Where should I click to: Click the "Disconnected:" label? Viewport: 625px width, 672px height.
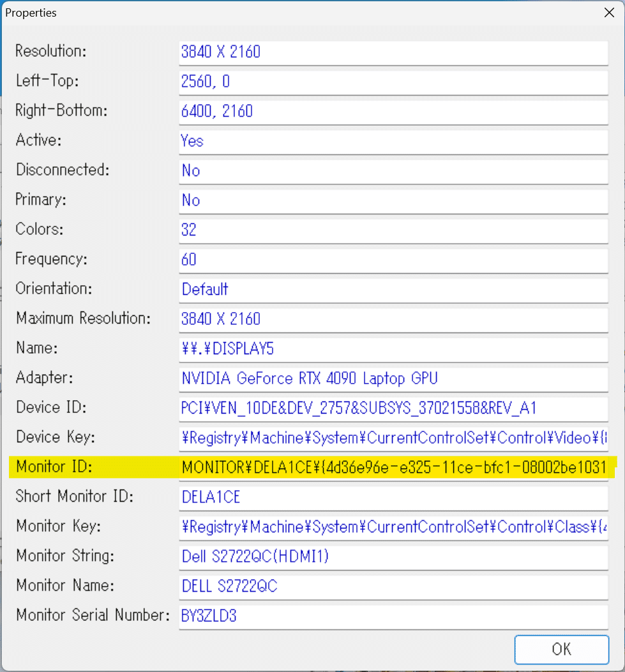(x=63, y=170)
